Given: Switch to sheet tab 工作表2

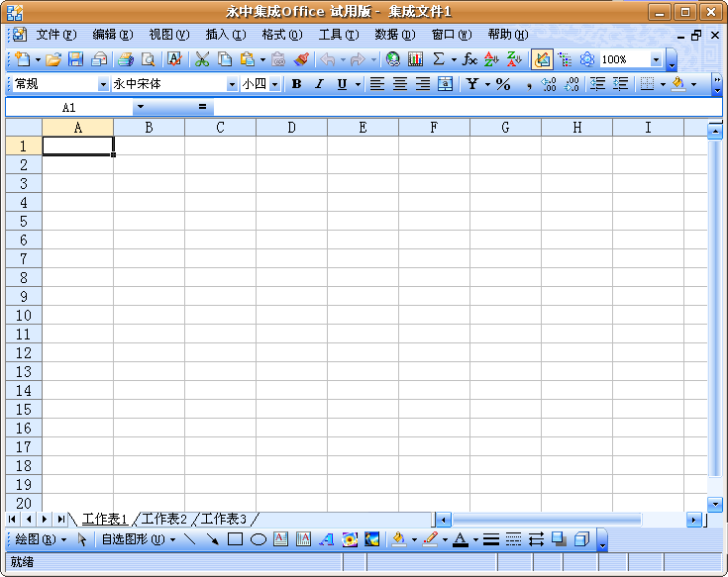Looking at the screenshot, I should click(x=163, y=519).
